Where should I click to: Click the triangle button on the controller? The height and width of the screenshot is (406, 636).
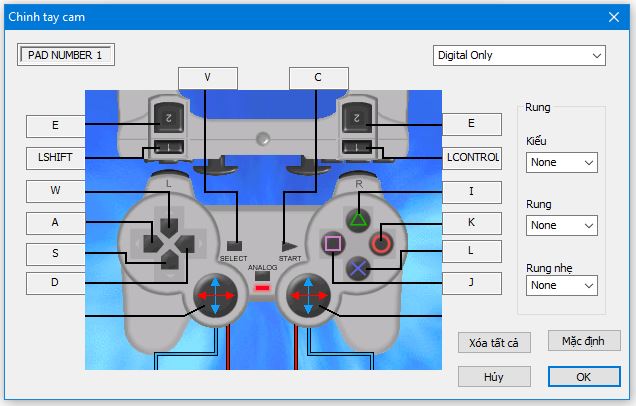point(358,219)
